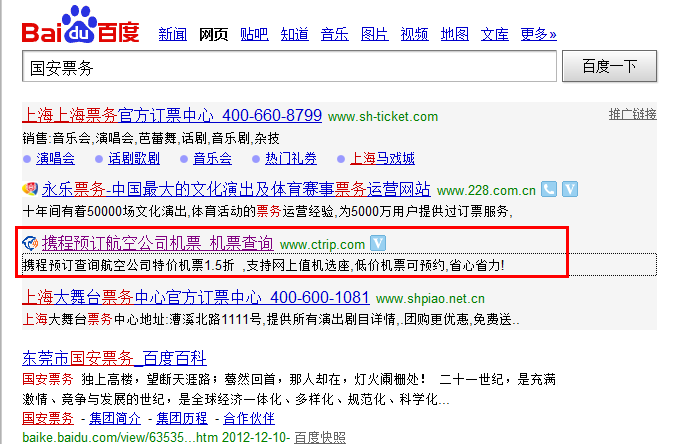Click the V verification badge beside www.ctrip.com
674x444 pixels.
(x=378, y=243)
